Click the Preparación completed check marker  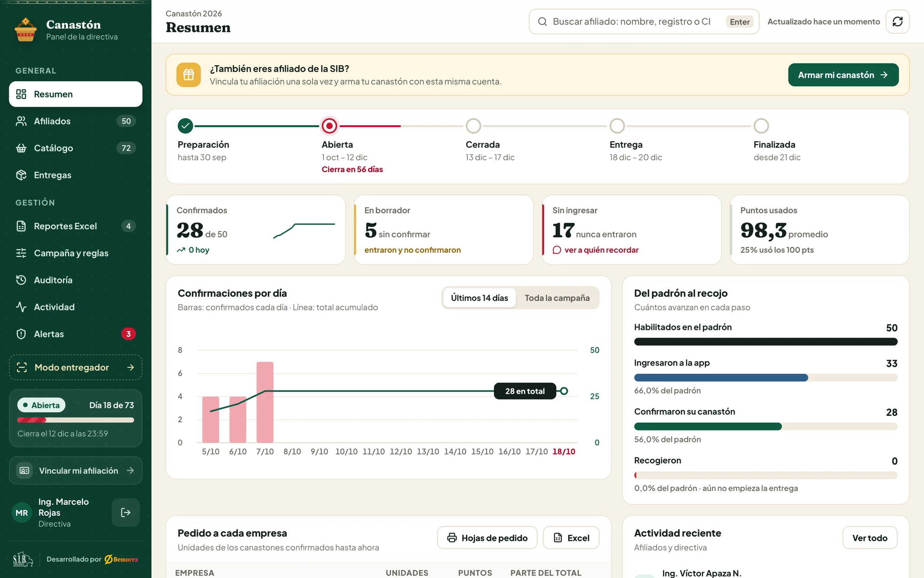pyautogui.click(x=185, y=126)
